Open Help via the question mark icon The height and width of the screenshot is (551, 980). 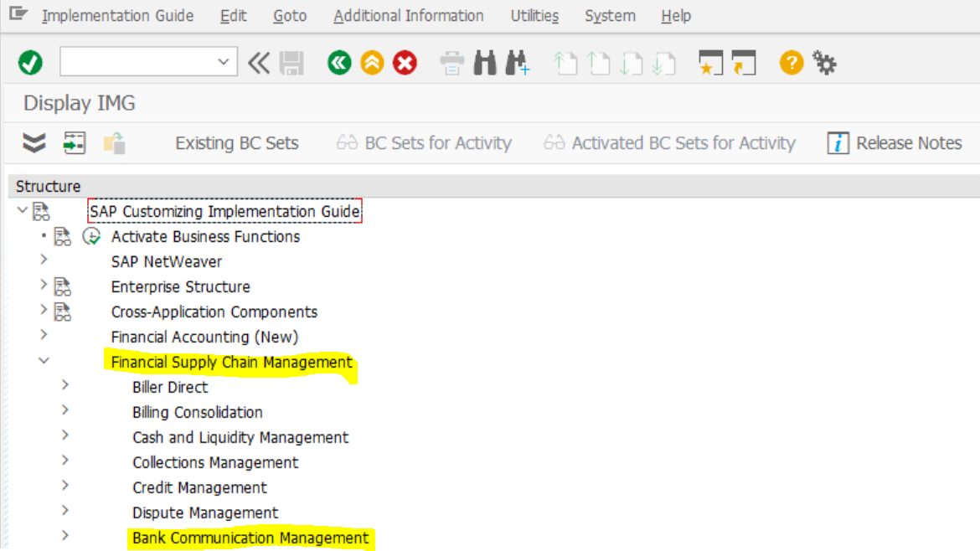(x=791, y=63)
